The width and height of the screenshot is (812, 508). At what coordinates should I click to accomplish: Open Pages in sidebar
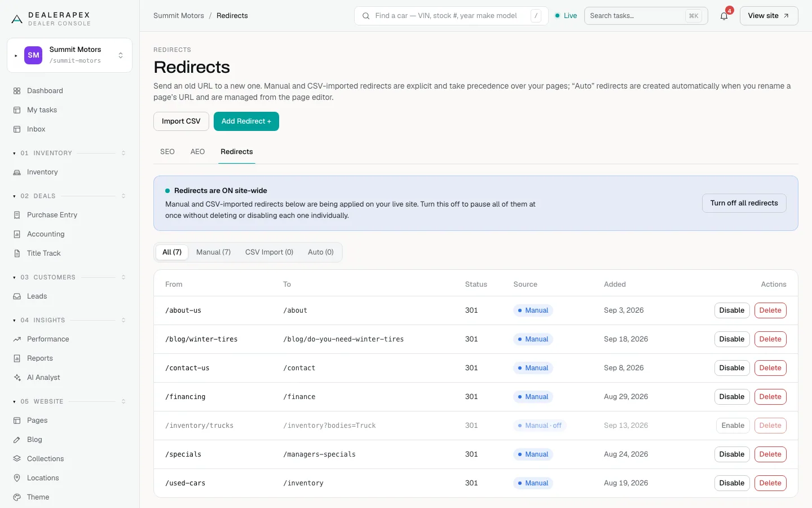[x=70, y=421]
